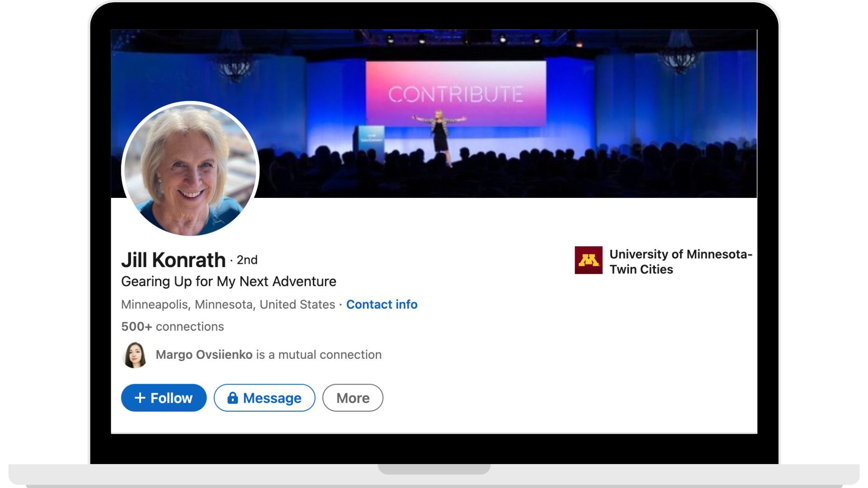Expand additional profile actions via More
Image resolution: width=868 pixels, height=488 pixels.
click(x=353, y=398)
